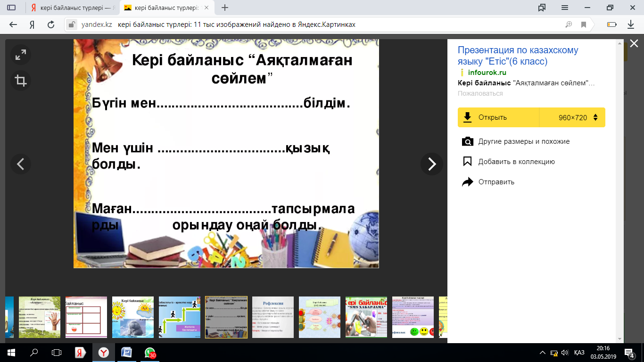Select the thumbnail with a red table grid
Screen dimensions: 644x362
(x=86, y=317)
